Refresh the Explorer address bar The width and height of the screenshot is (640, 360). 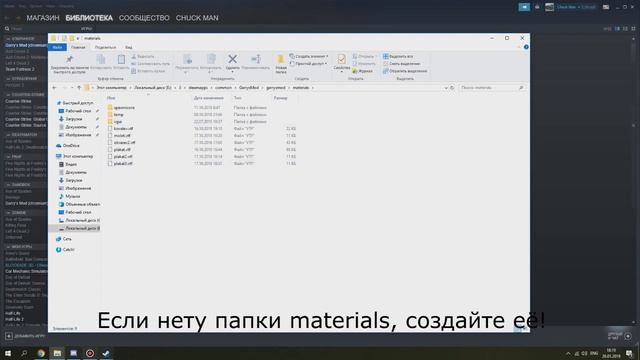point(452,88)
